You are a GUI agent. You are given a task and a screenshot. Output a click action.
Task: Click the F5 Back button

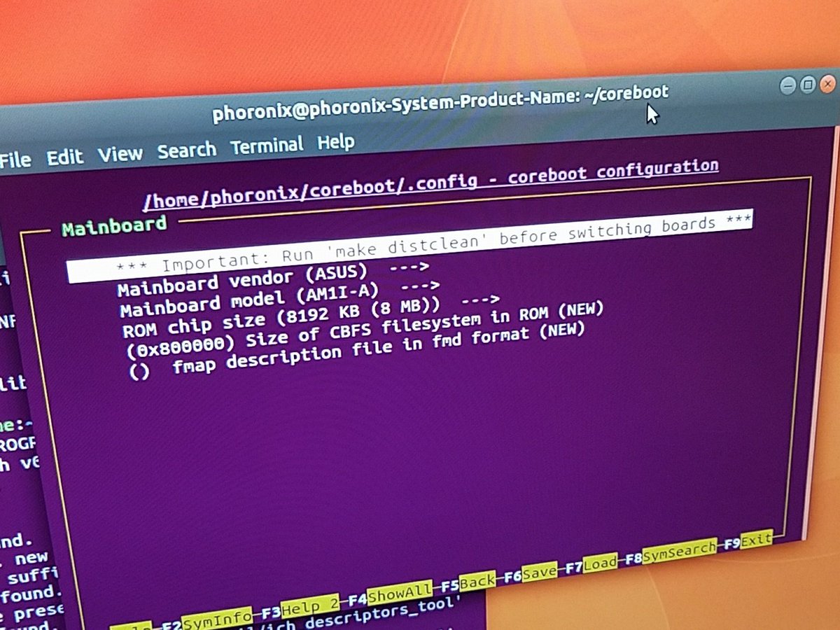pos(469,582)
